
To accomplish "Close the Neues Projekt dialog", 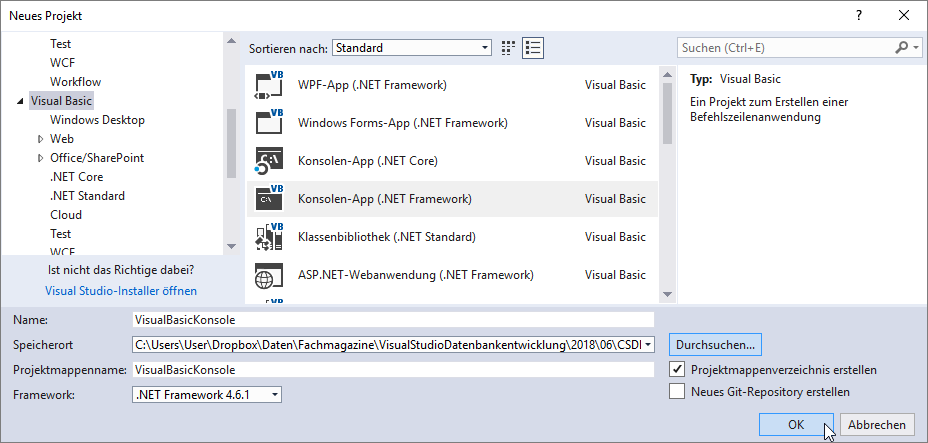I will pos(904,16).
